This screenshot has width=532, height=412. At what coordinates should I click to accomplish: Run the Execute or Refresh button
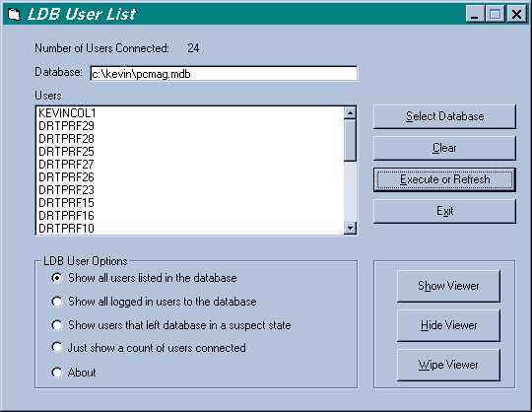(444, 179)
